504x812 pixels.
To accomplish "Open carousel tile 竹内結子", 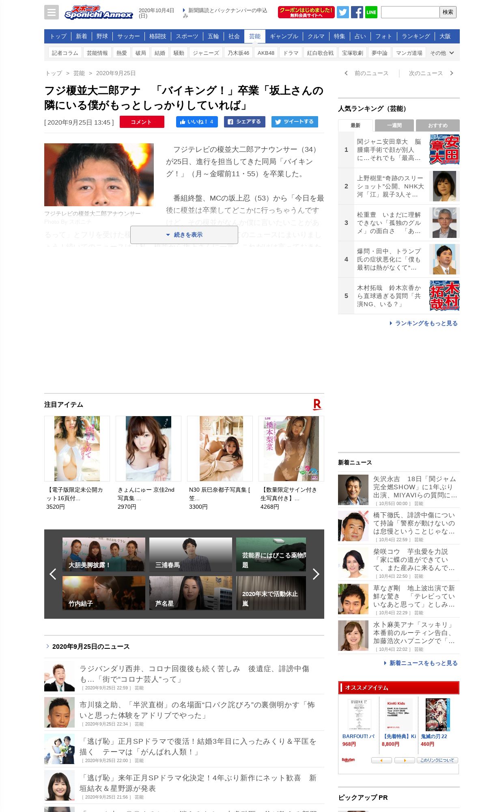I will point(104,593).
